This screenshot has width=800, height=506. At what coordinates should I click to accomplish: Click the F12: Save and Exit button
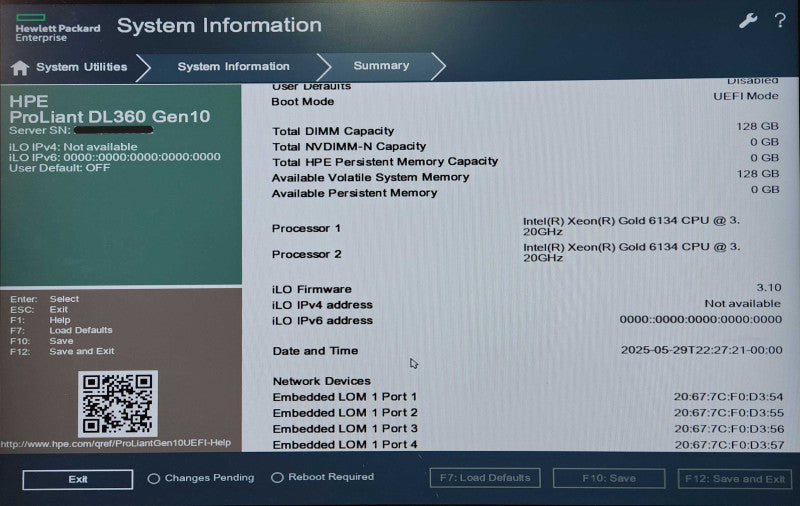(735, 479)
